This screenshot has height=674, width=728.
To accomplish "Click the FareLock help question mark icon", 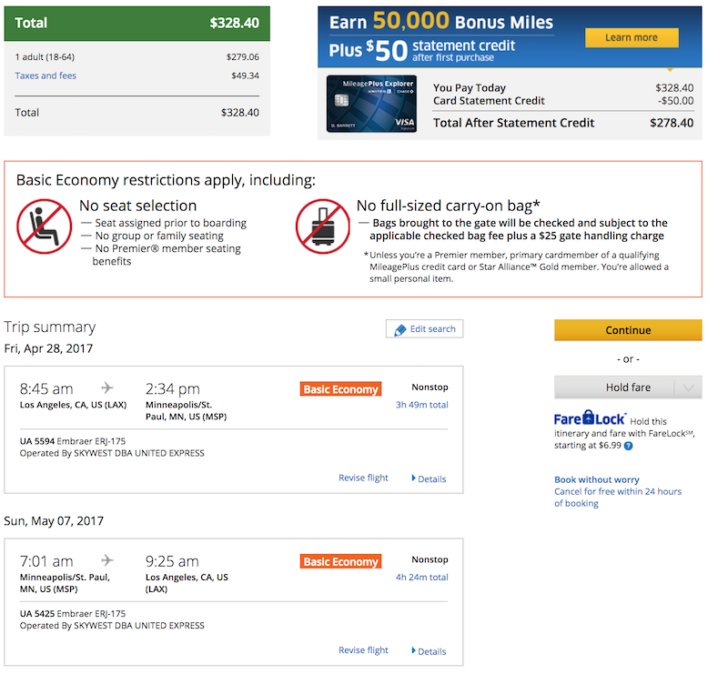I will [628, 446].
